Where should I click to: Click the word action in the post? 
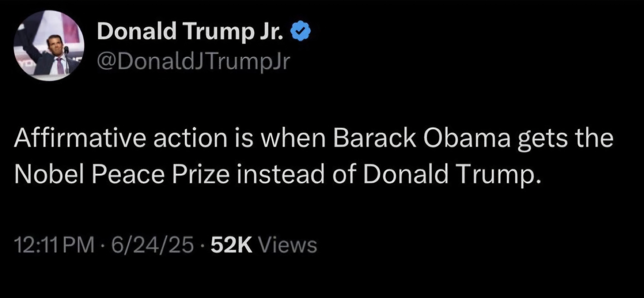click(190, 138)
